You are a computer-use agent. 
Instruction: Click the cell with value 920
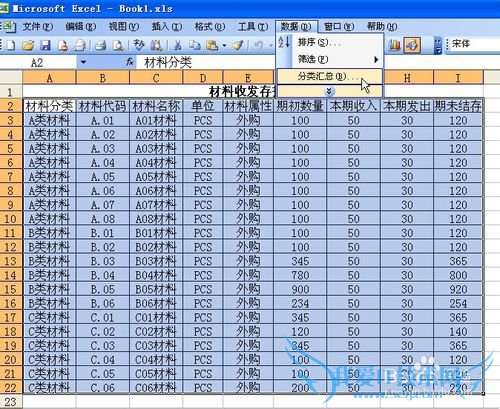tap(458, 289)
